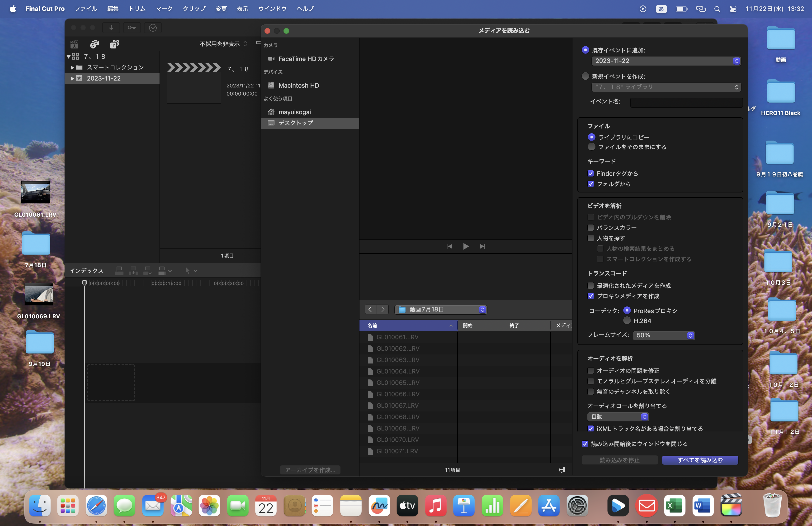
Task: Uncheck プロキシメディアを作成 option
Action: point(591,296)
